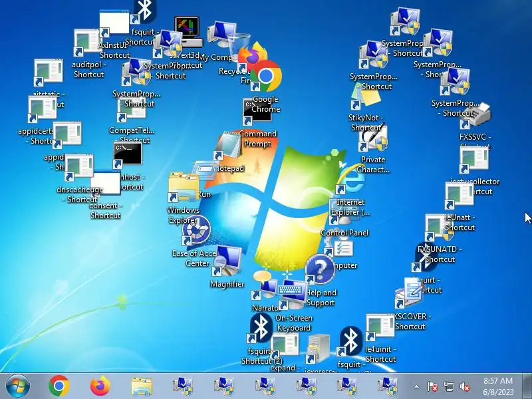The image size is (532, 399).
Task: Select the conhost black console shortcut
Action: click(128, 156)
